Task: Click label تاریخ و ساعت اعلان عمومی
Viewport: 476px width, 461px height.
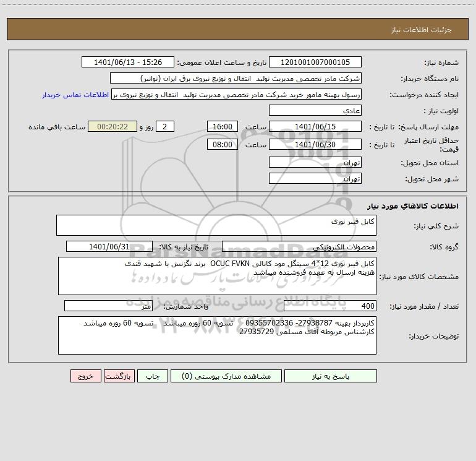Action: coord(222,62)
